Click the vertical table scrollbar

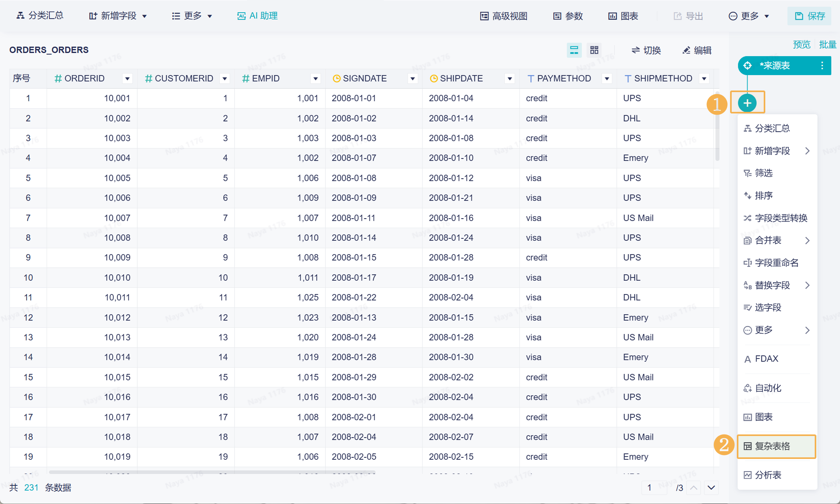717,126
